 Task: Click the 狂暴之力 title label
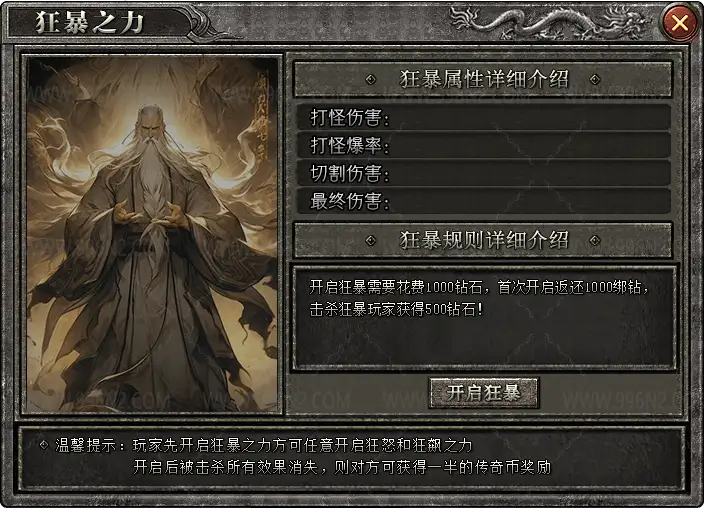(90, 22)
